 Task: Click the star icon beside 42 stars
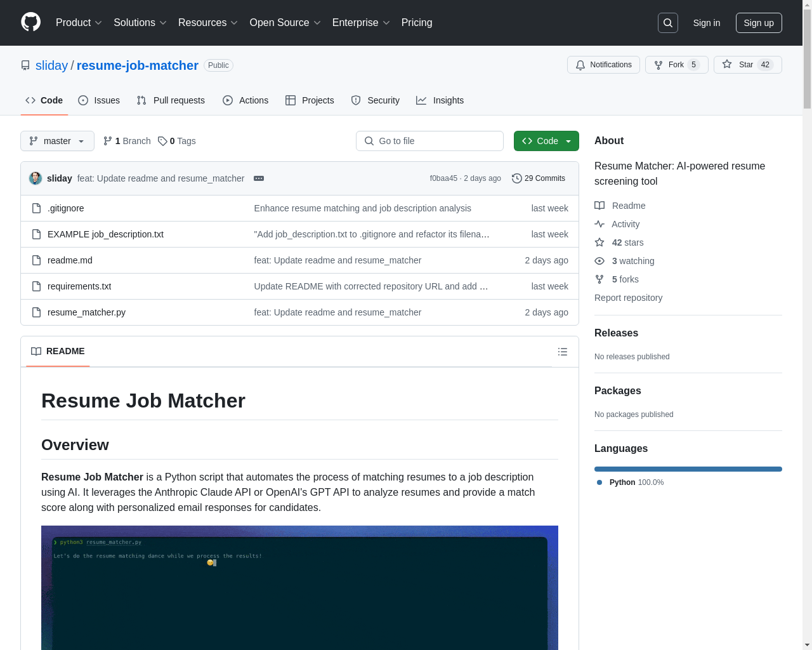pos(599,242)
